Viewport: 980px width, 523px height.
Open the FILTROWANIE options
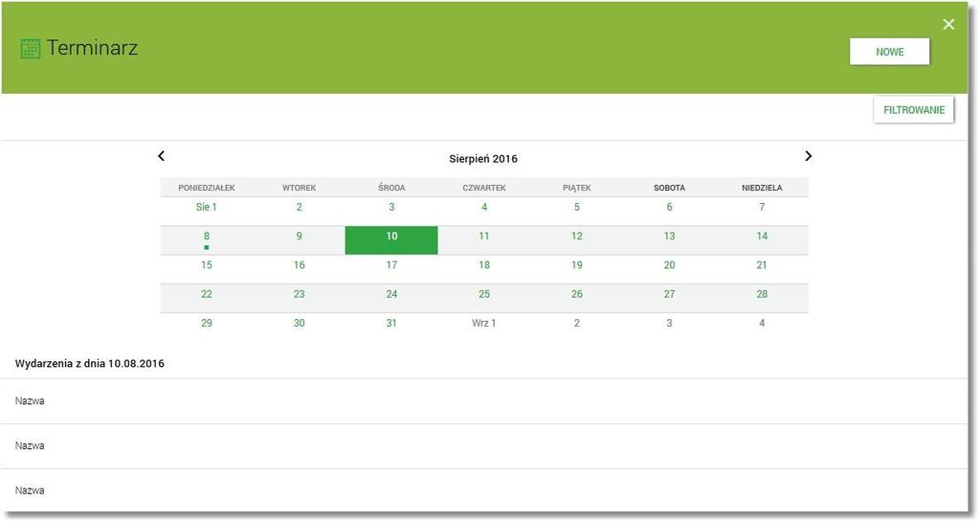914,110
